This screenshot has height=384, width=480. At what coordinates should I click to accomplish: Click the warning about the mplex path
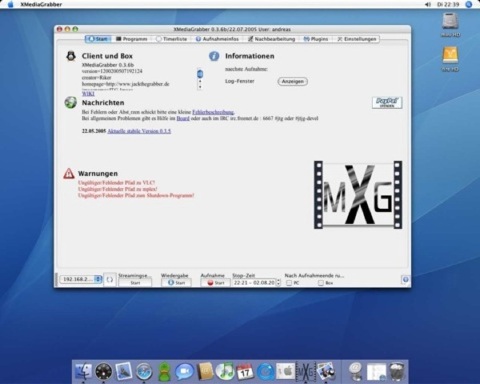pos(117,189)
